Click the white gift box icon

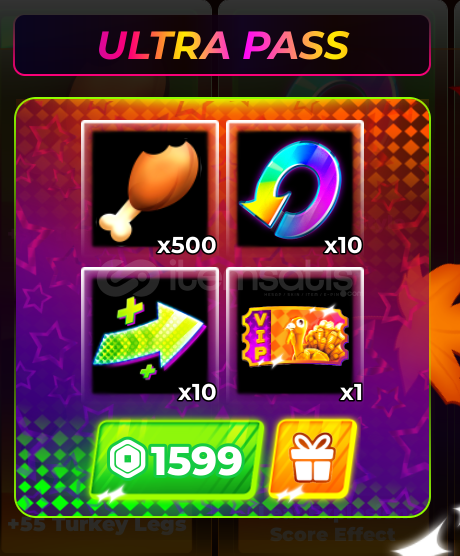click(x=312, y=457)
